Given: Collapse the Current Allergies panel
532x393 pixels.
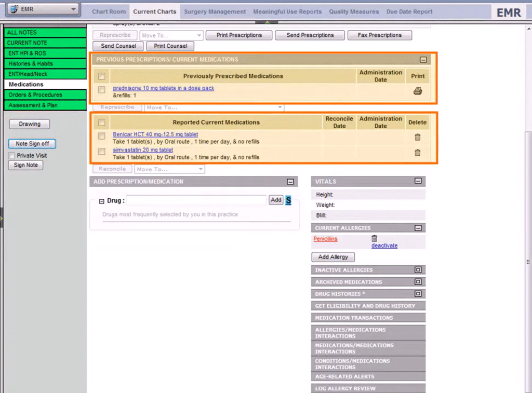Looking at the screenshot, I should click(x=418, y=228).
